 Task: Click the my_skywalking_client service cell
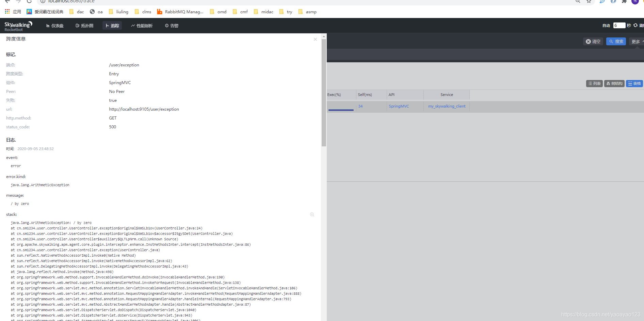click(447, 106)
